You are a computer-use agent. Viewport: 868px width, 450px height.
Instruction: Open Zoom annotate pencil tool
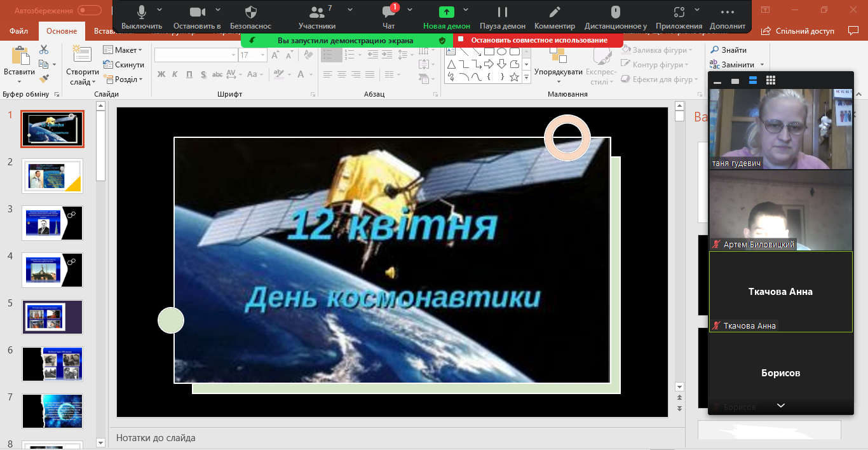tap(555, 17)
